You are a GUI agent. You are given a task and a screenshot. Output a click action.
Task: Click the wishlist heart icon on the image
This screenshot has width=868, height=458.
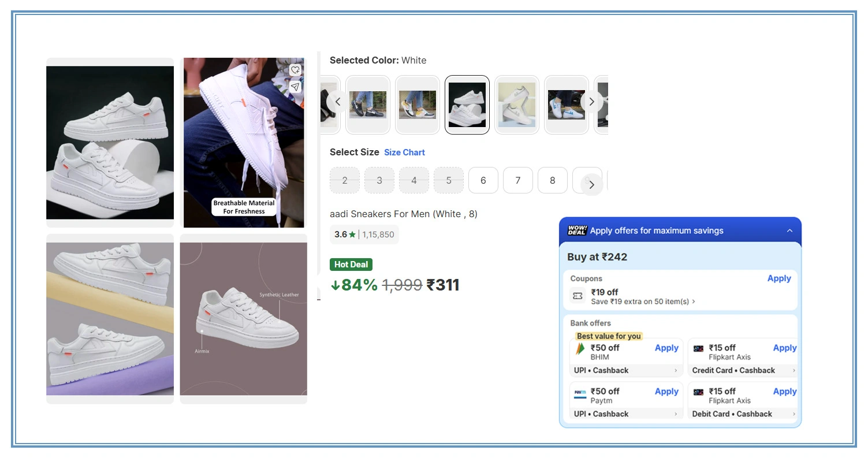(x=295, y=69)
